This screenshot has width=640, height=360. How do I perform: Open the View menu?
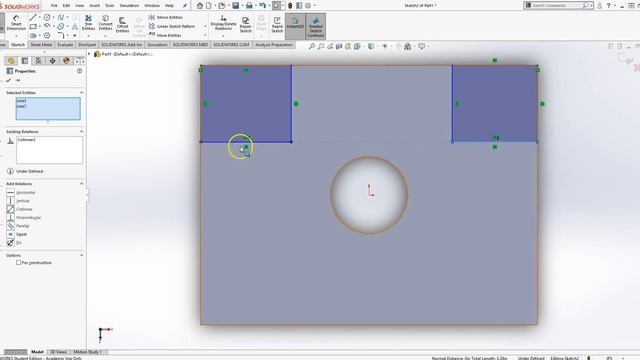tap(80, 6)
